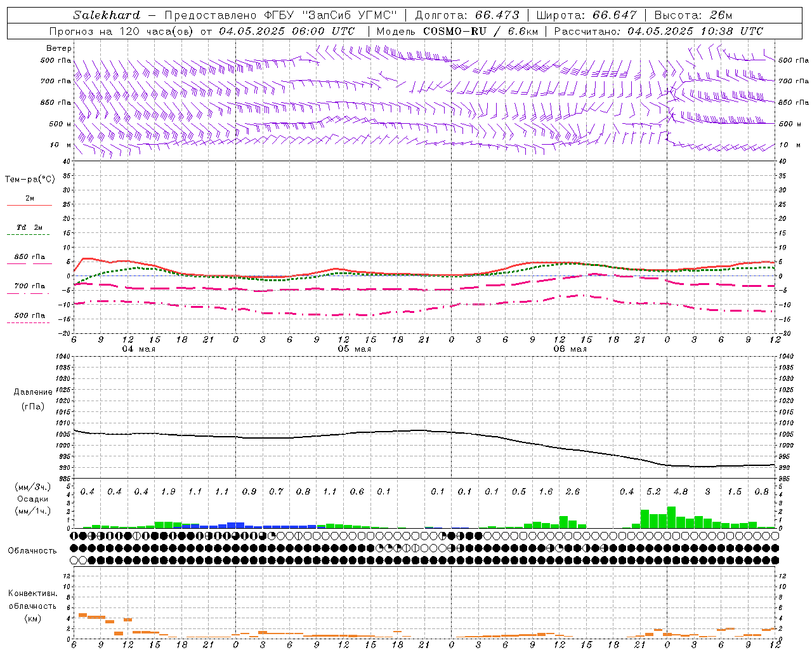
Task: Click the 'Td 2м' dew point legend entry
Action: click(x=30, y=227)
